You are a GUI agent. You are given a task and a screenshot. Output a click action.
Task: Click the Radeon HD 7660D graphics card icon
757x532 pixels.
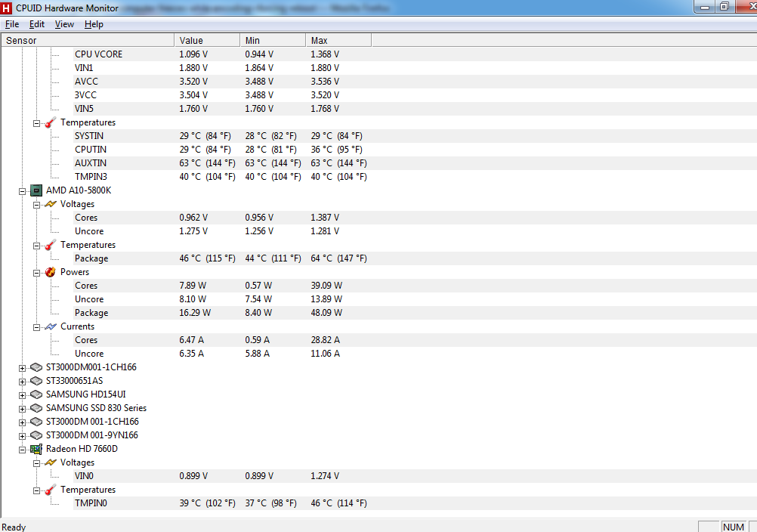36,450
